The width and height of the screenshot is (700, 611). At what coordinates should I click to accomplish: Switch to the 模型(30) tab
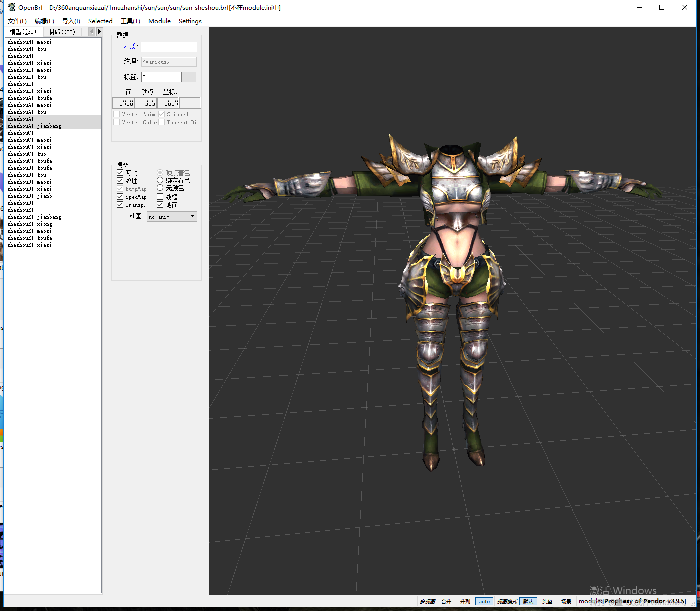click(23, 32)
